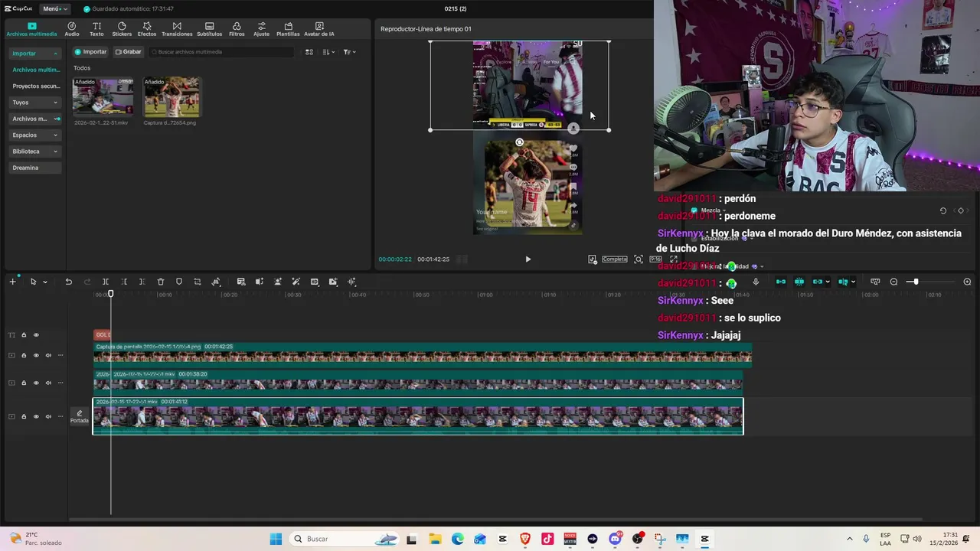Image resolution: width=980 pixels, height=551 pixels.
Task: Click the auto enhance magic wand icon
Action: point(296,282)
